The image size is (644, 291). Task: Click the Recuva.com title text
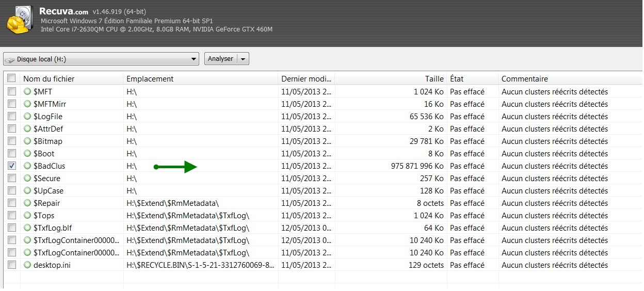pos(64,10)
